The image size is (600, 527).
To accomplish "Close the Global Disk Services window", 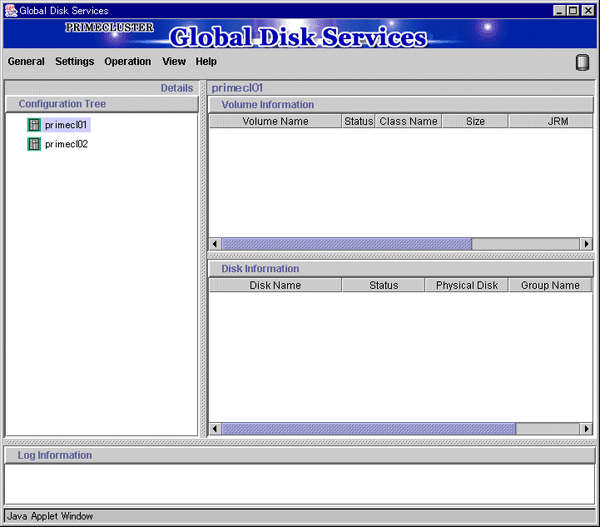I will [588, 10].
